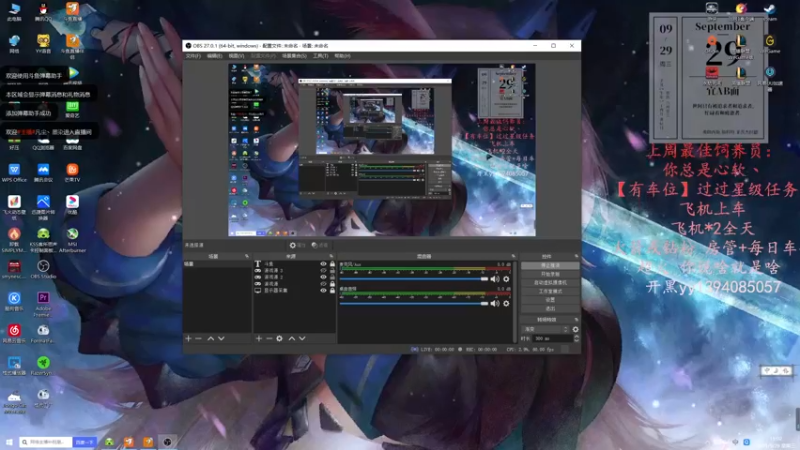800x450 pixels.
Task: Mute 麦克风/Aux speaker icon
Action: point(494,279)
